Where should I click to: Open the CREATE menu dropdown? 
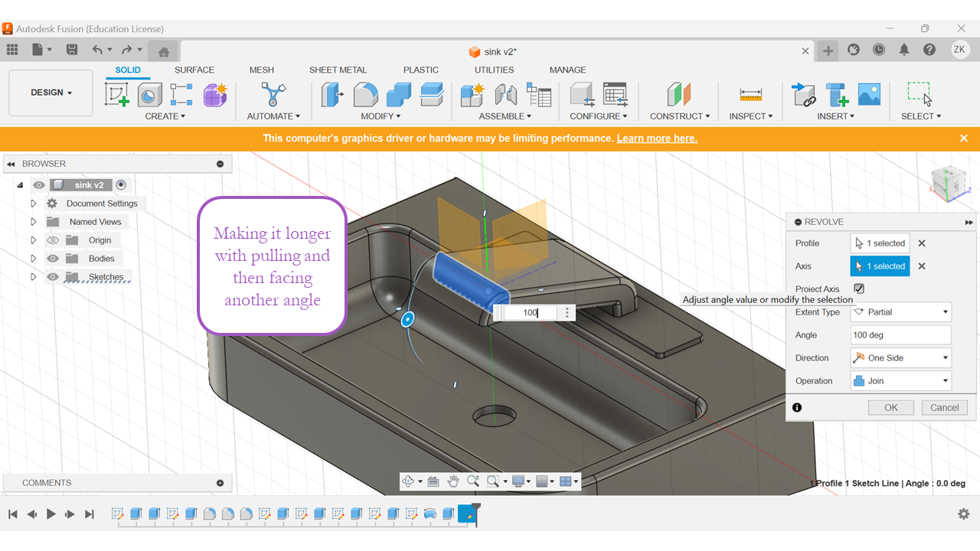pos(165,116)
